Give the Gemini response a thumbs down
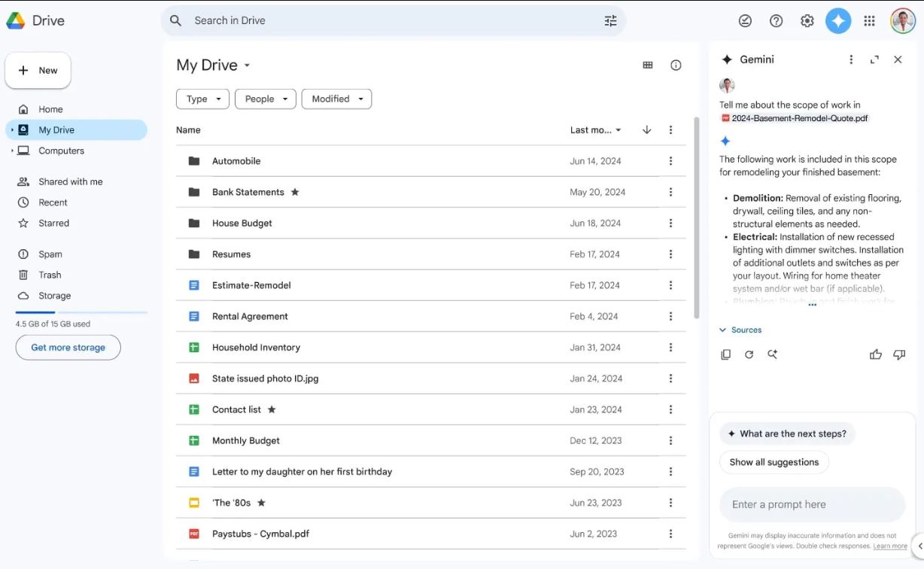Viewport: 924px width, 569px height. [899, 354]
